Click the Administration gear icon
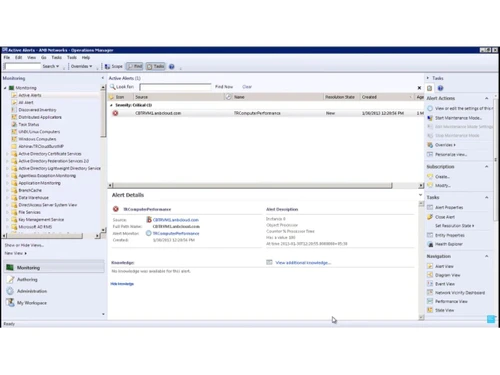This screenshot has width=500, height=375. pyautogui.click(x=11, y=291)
